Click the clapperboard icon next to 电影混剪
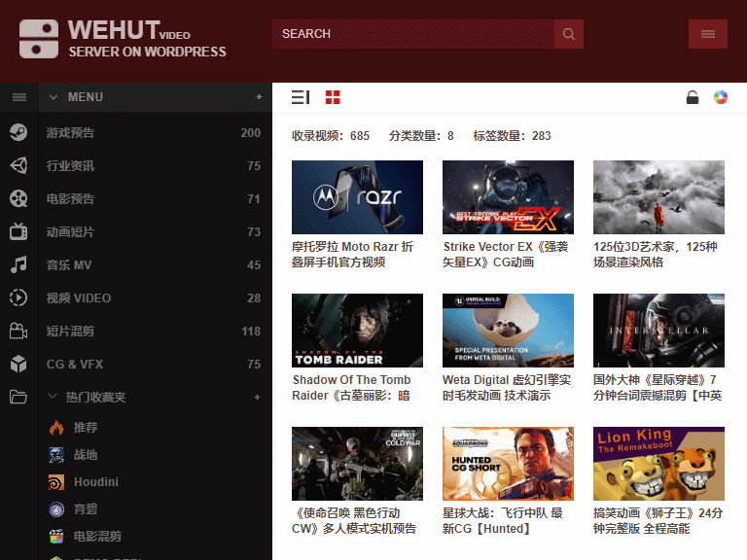Viewport: 747px width, 560px height. 56,537
